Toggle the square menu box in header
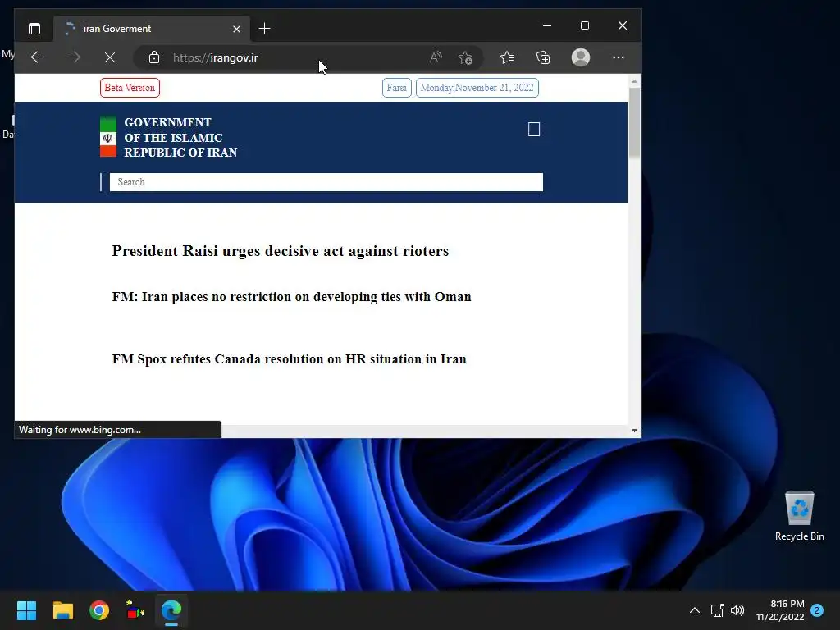Viewport: 840px width, 630px height. point(533,129)
